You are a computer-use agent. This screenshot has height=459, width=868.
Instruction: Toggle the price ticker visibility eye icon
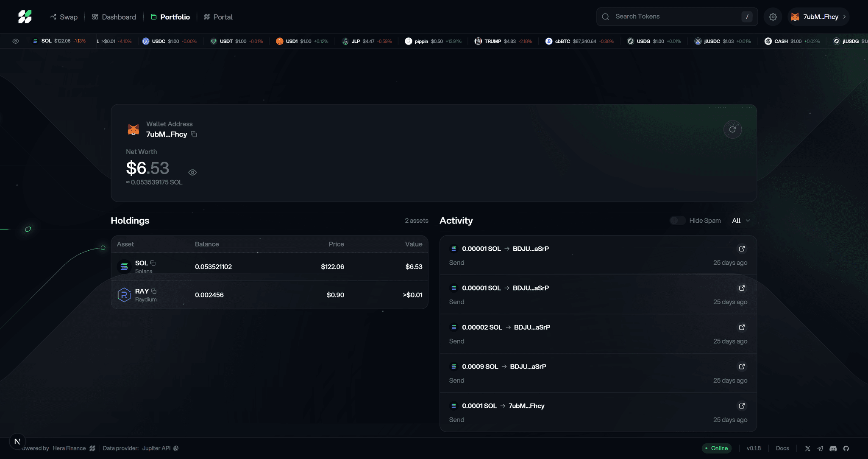pos(16,41)
